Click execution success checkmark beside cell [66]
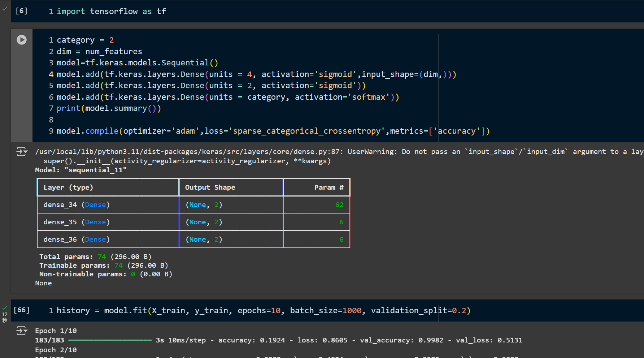The width and height of the screenshot is (644, 358). (5, 308)
